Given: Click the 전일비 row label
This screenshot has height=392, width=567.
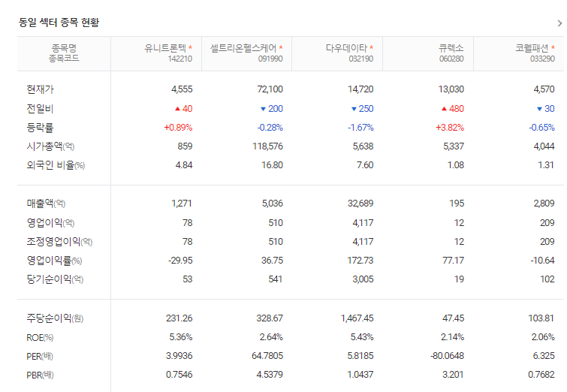Looking at the screenshot, I should [40, 108].
